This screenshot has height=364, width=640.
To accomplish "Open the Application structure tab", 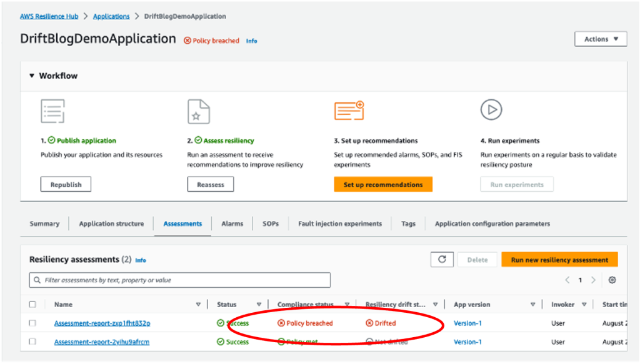I will pyautogui.click(x=111, y=224).
